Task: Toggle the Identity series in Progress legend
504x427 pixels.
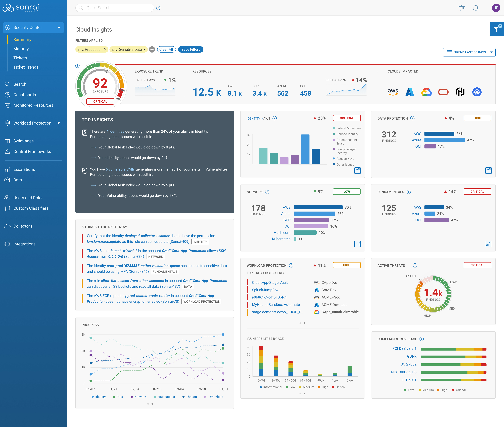Action: (99, 397)
